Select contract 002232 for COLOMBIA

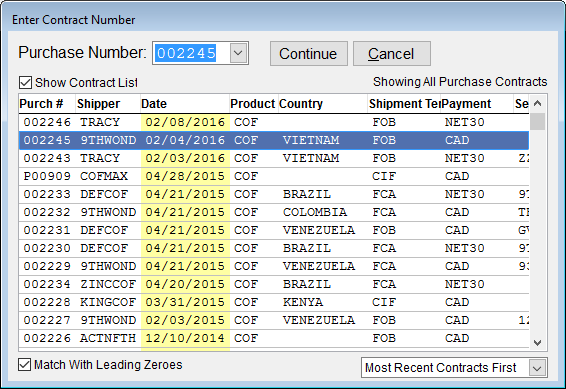(274, 213)
